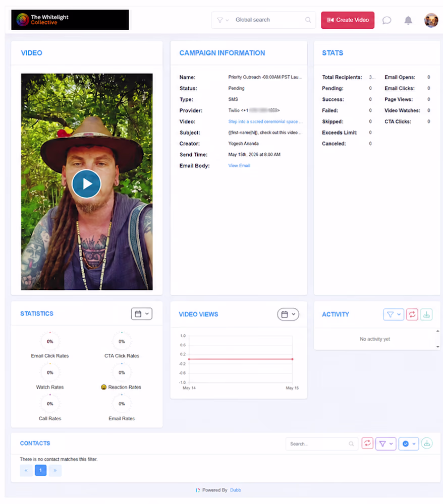Focus the Contacts search field

click(x=322, y=444)
